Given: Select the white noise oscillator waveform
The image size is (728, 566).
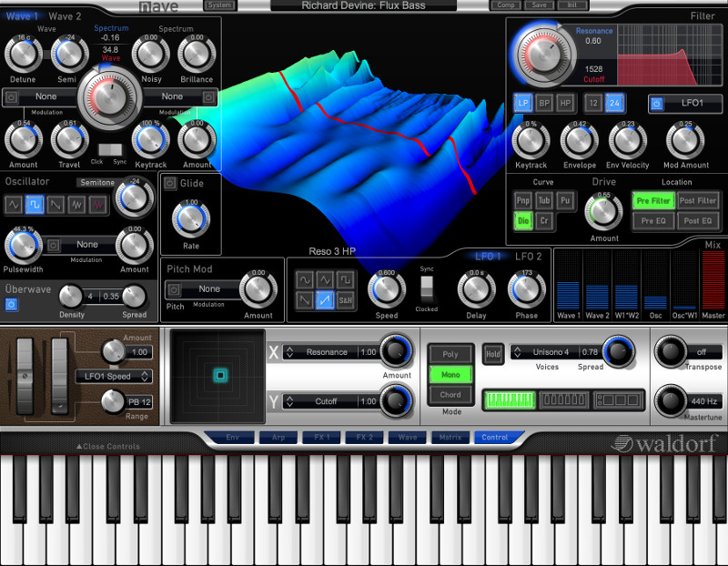Looking at the screenshot, I should click(76, 205).
